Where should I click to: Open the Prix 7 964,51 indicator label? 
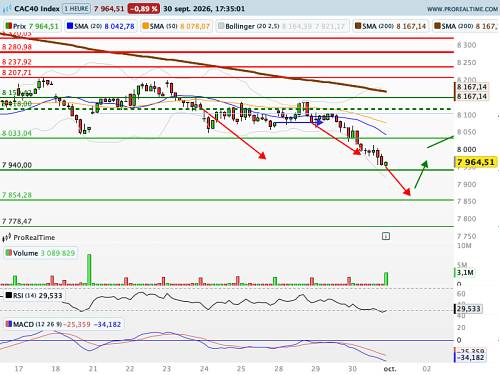click(32, 26)
